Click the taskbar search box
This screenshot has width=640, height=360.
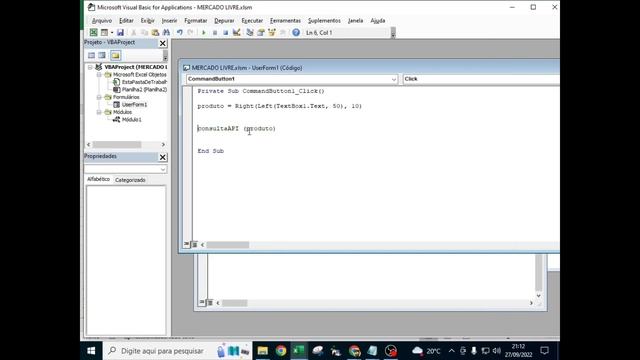pyautogui.click(x=177, y=351)
